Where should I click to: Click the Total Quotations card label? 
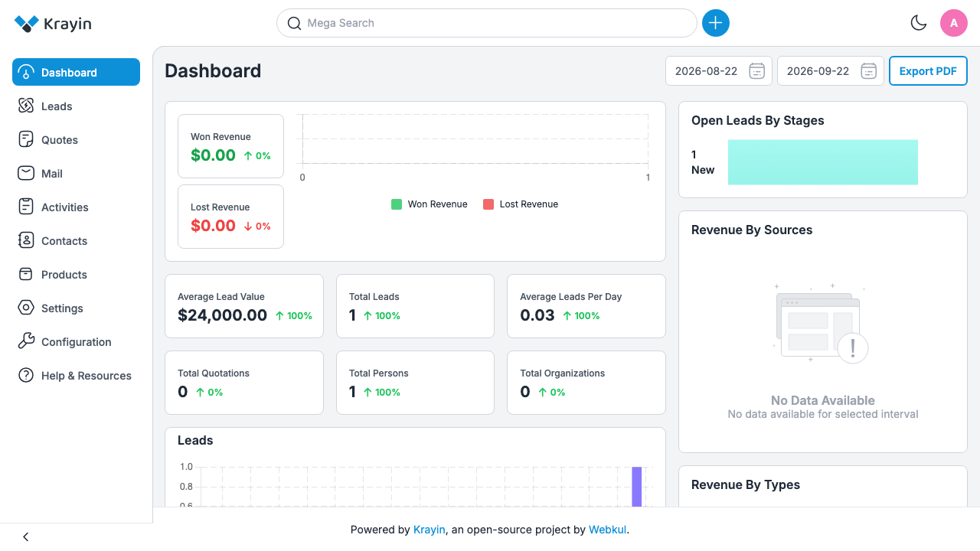pyautogui.click(x=214, y=373)
